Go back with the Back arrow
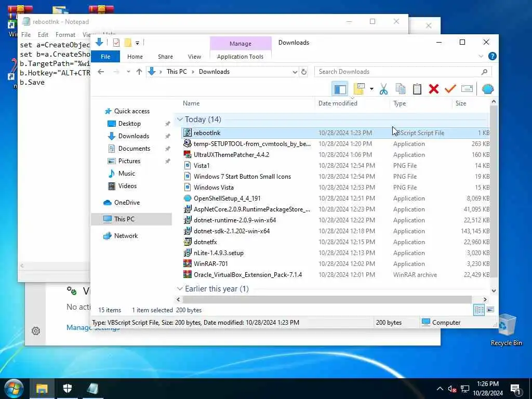The image size is (532, 399). [x=101, y=72]
